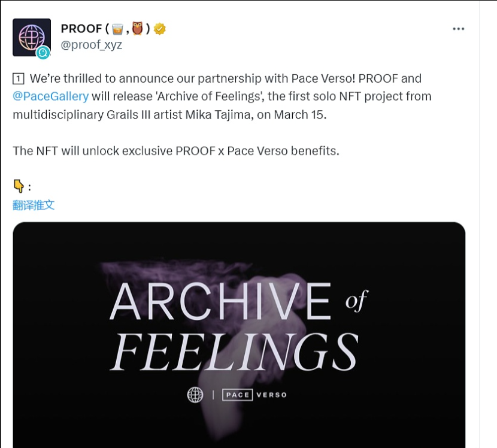Click the pointing finger emoji above the translate link
497x448 pixels.
pos(17,185)
